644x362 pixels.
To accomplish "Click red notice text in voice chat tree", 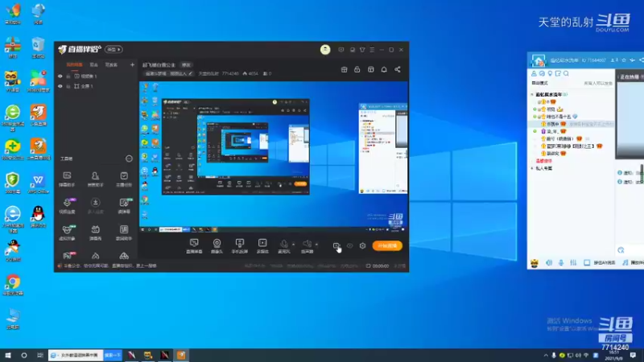I will (544, 161).
